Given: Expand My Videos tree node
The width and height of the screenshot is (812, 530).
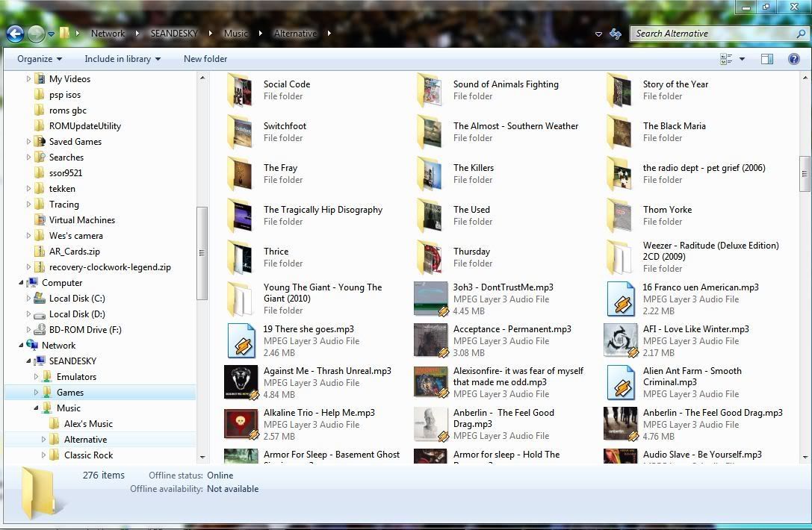Looking at the screenshot, I should (x=28, y=79).
